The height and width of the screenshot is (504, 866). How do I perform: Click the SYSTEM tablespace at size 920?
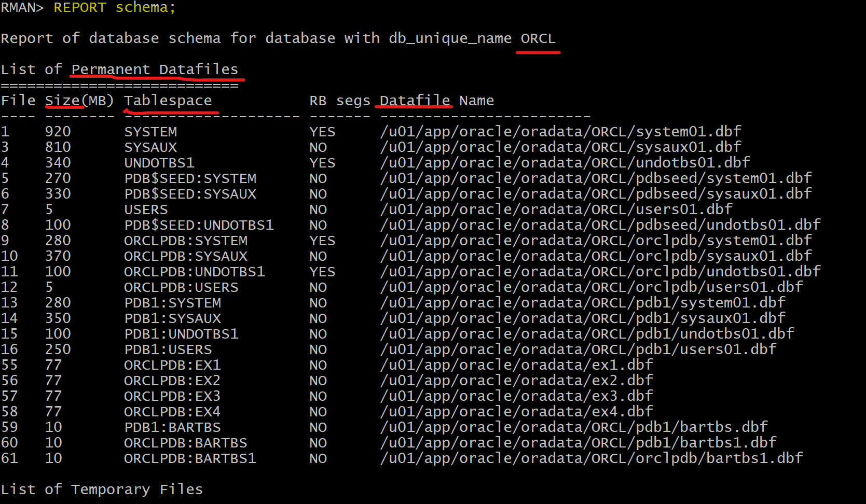(x=150, y=132)
